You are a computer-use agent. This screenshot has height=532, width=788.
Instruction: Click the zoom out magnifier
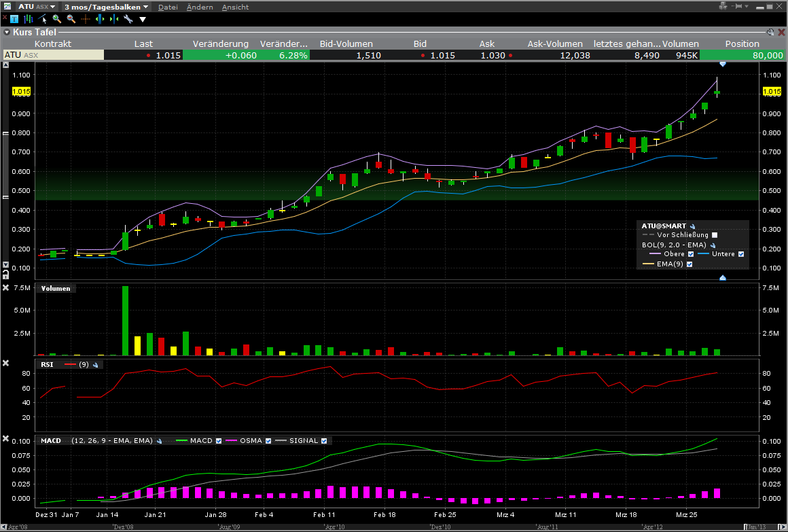pyautogui.click(x=71, y=19)
